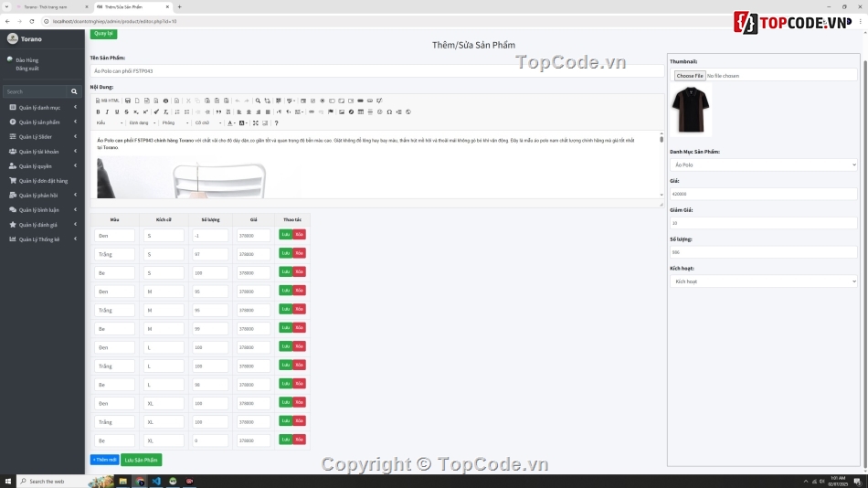Click the Giảm Giá input field
Viewport: 868px width, 488px height.
(763, 223)
